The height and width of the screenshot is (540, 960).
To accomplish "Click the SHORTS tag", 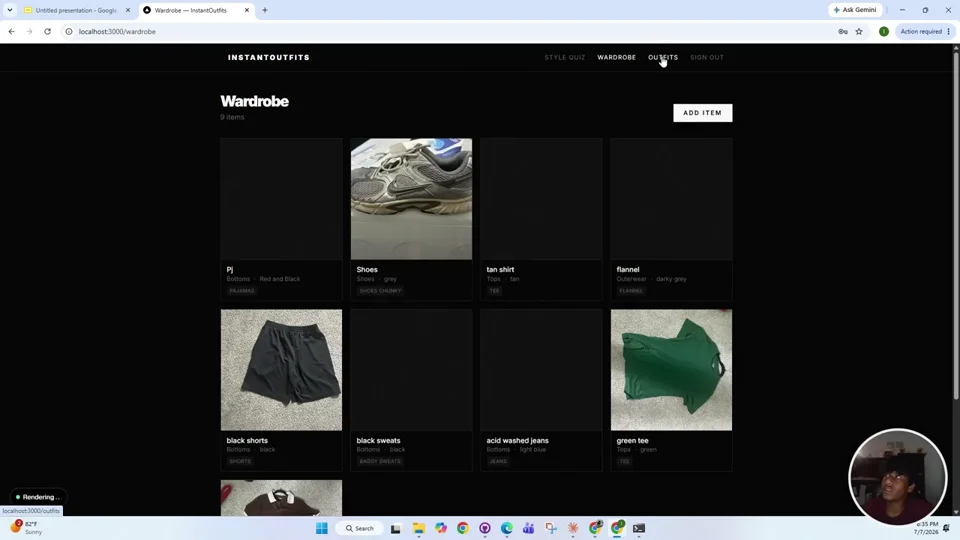I will click(240, 461).
